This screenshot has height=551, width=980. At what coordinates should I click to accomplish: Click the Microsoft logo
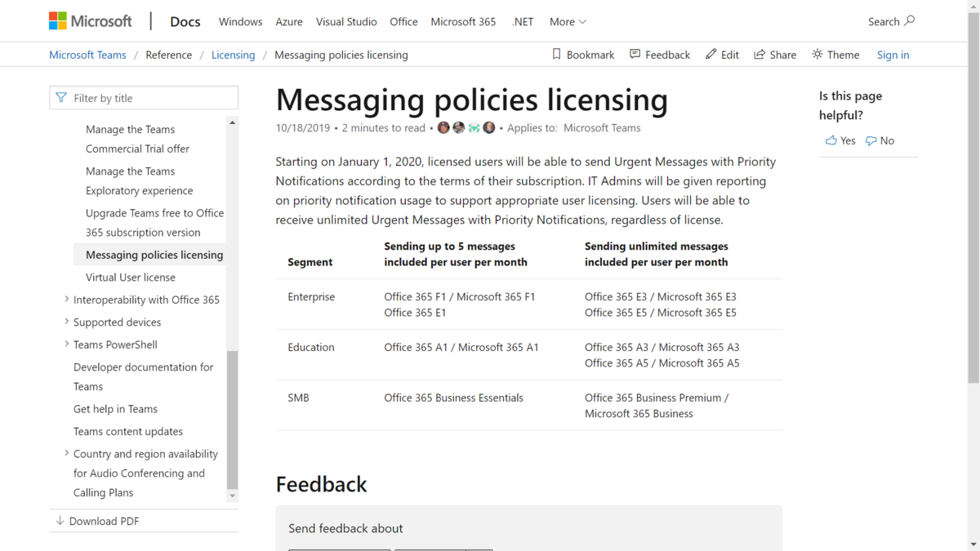pyautogui.click(x=90, y=21)
